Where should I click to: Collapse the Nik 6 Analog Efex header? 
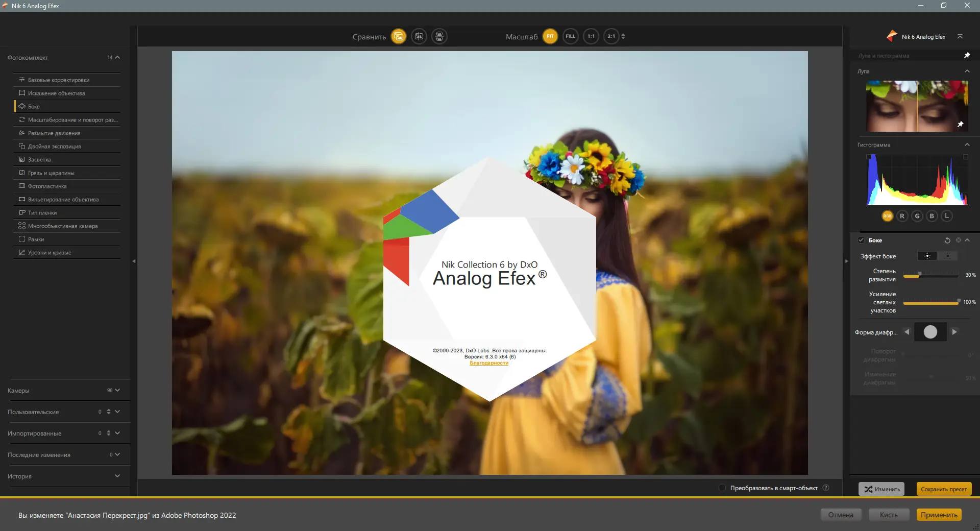(x=960, y=36)
